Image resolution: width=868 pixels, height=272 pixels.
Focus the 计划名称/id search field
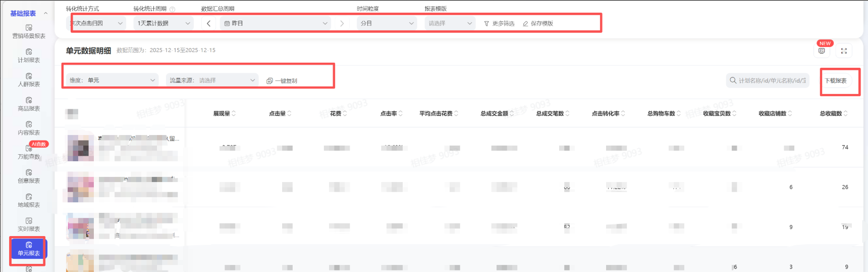pyautogui.click(x=768, y=80)
